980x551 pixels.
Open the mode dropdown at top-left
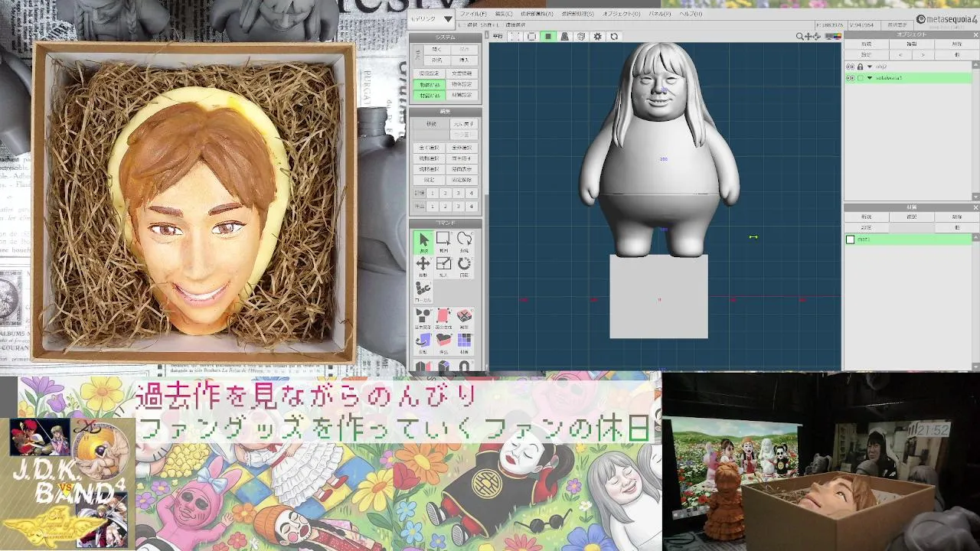(x=431, y=19)
